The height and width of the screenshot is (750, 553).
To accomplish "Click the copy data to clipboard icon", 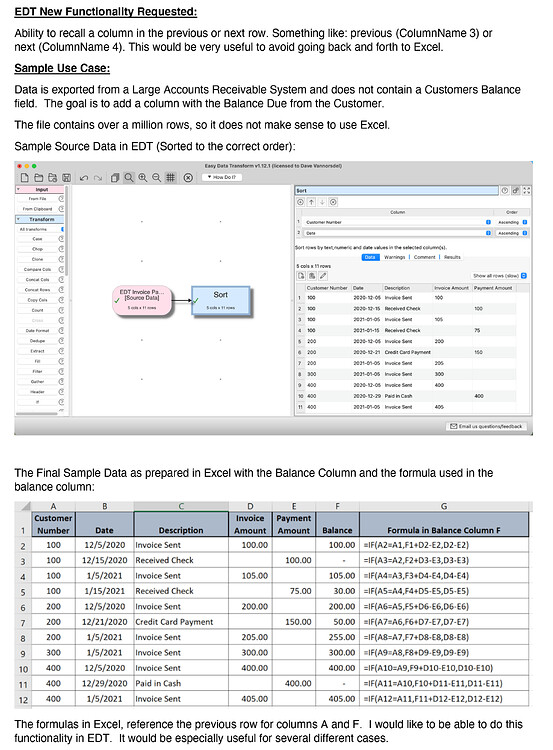I will [x=312, y=276].
